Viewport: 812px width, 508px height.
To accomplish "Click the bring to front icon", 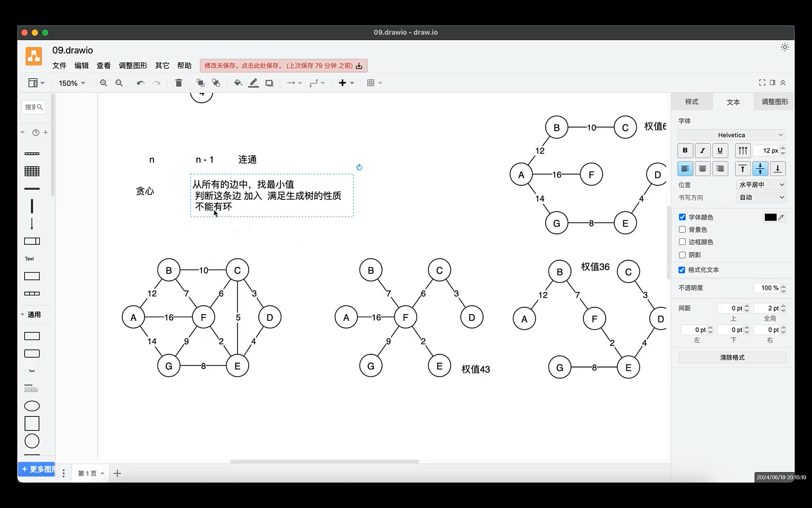I will pyautogui.click(x=200, y=83).
